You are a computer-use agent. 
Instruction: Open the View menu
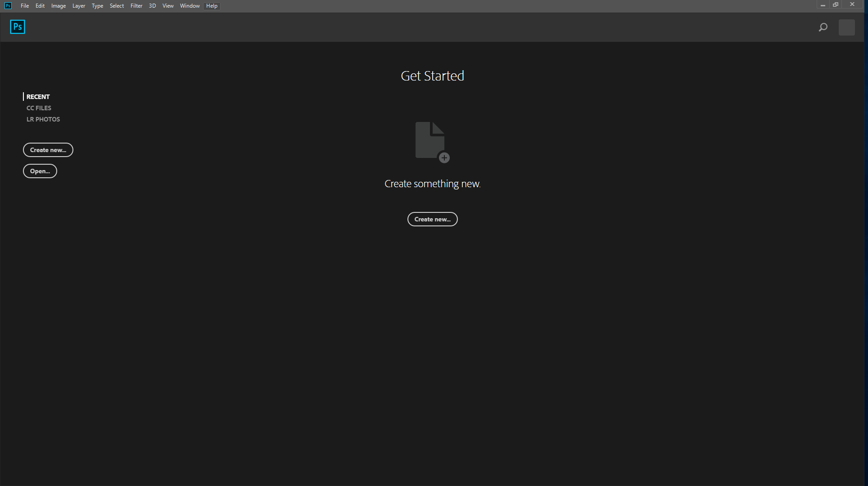pyautogui.click(x=168, y=6)
